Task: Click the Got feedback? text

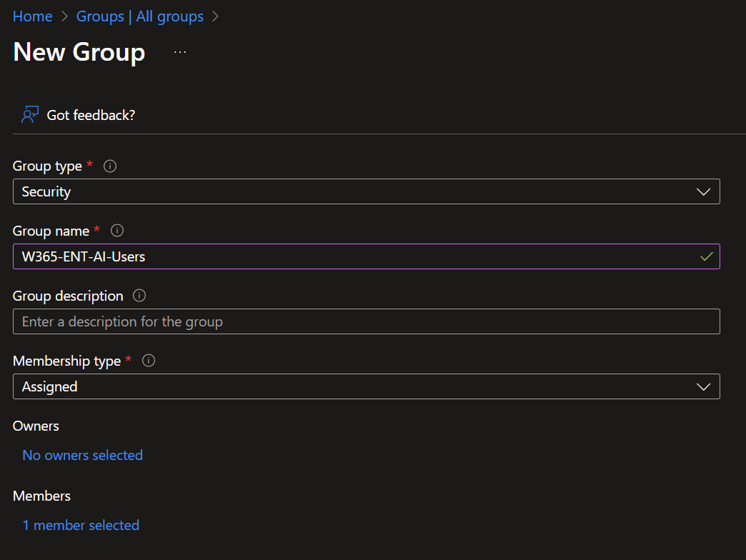Action: [91, 115]
